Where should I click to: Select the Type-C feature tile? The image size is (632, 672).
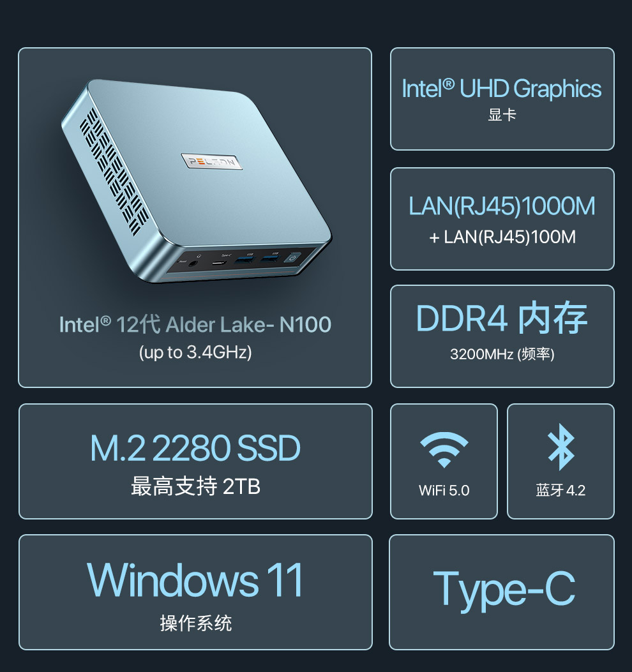pos(502,592)
